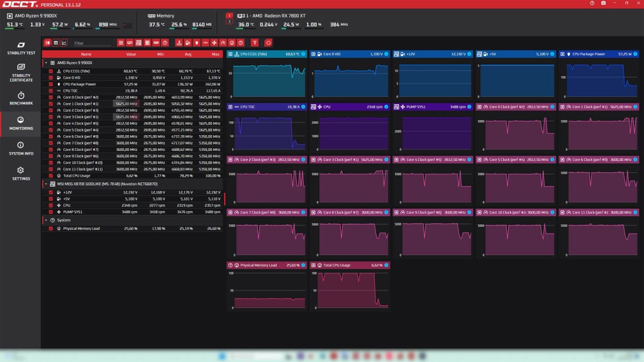This screenshot has height=362, width=644.
Task: Toggle the current sensor type filter
Action: click(206, 43)
